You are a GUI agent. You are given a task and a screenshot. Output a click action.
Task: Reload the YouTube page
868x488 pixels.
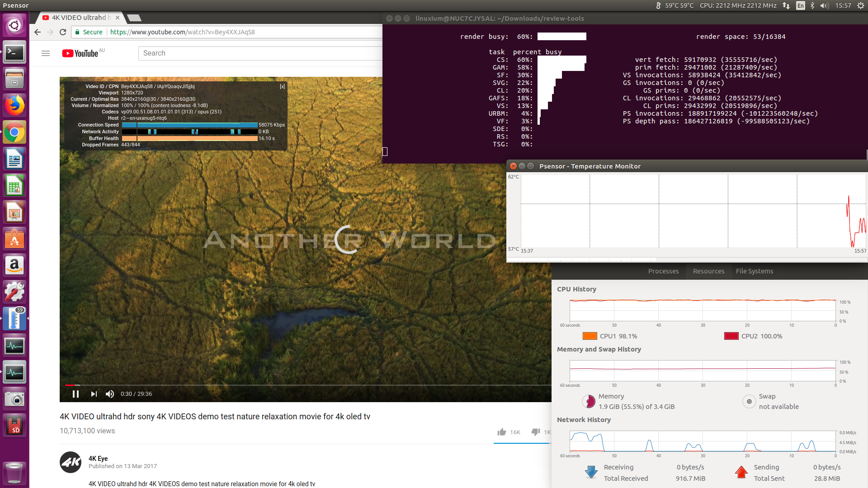coord(63,32)
